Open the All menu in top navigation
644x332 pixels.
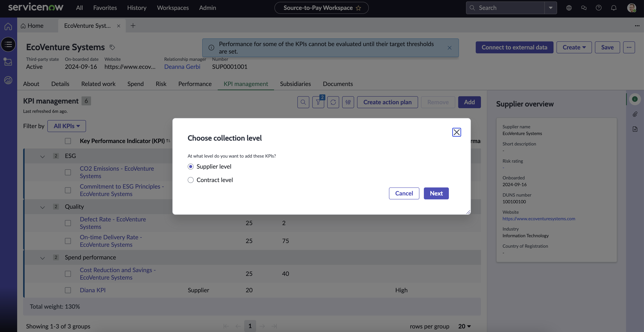(79, 8)
